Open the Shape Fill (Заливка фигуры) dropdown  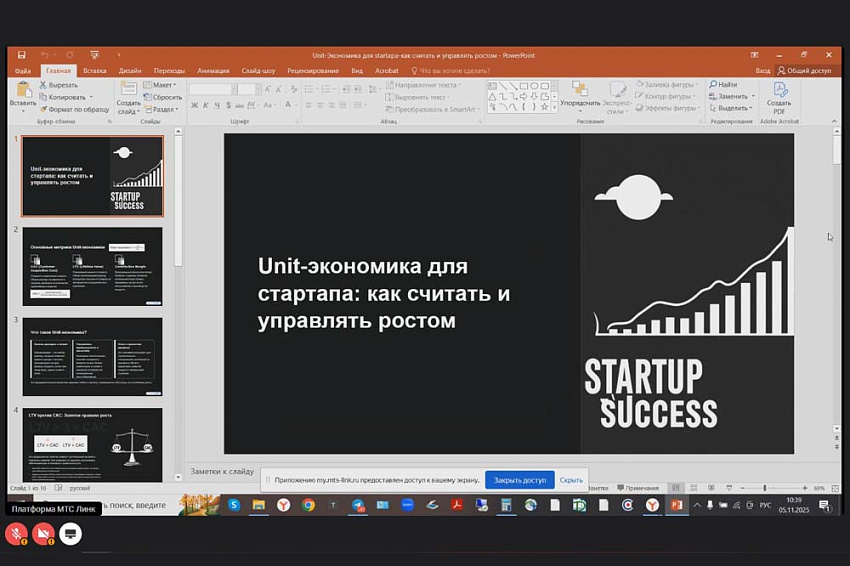(x=670, y=85)
